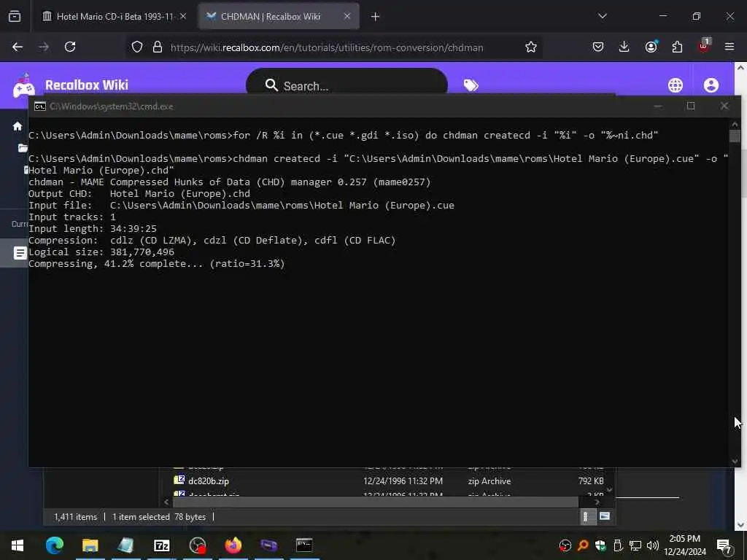The width and height of the screenshot is (747, 560).
Task: Open the Firefox hamburger menu
Action: click(x=729, y=47)
